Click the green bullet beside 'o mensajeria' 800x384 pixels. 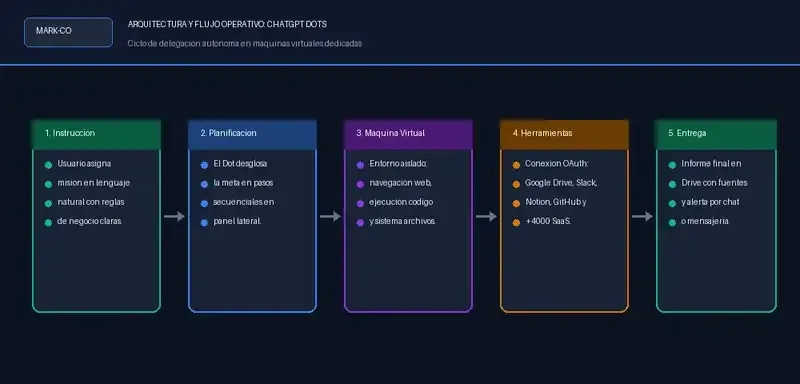click(672, 223)
